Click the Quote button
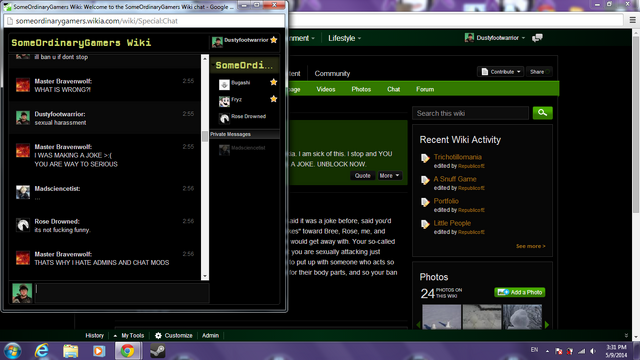Image resolution: width=640 pixels, height=360 pixels. coord(362,176)
